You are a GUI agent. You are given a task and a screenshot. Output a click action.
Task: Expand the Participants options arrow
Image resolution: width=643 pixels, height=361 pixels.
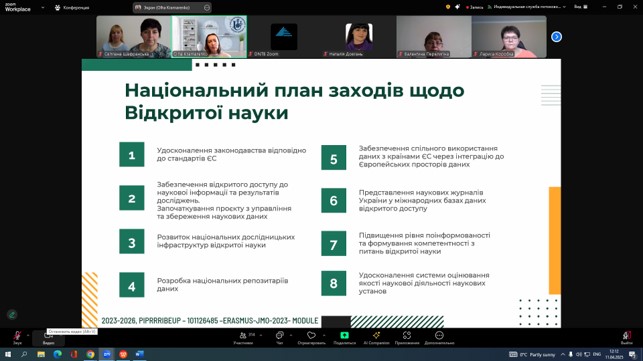pos(261,336)
